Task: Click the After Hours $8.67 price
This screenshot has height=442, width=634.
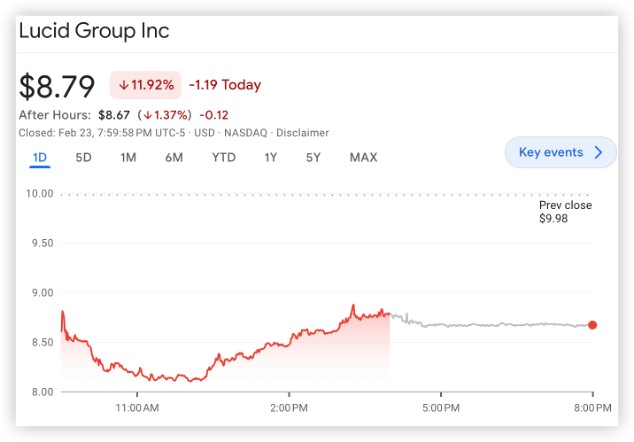Action: click(x=115, y=115)
